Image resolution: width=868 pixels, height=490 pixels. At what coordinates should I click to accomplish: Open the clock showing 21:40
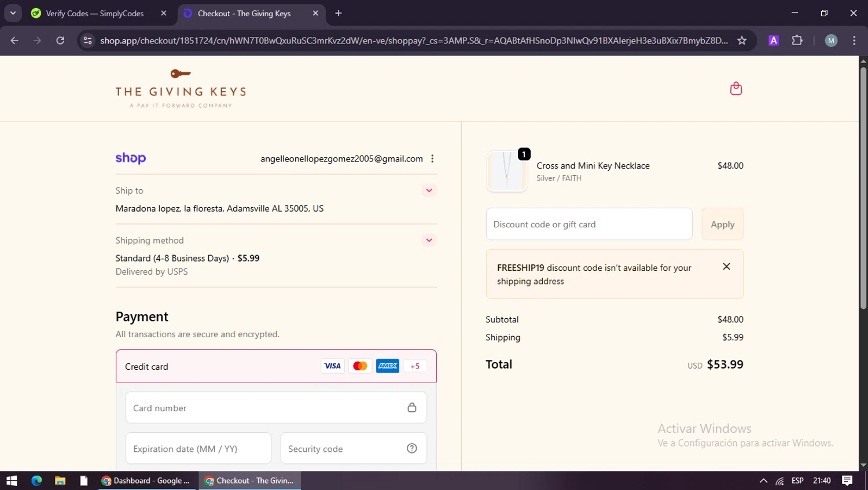(822, 481)
